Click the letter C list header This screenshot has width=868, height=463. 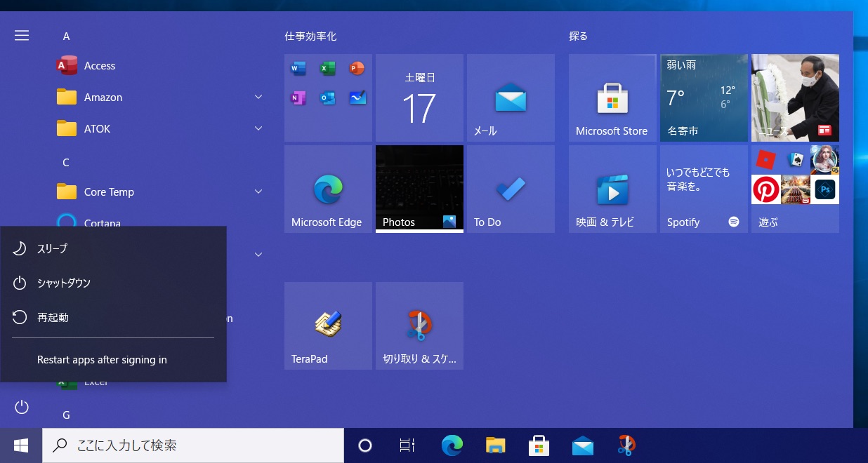click(66, 162)
